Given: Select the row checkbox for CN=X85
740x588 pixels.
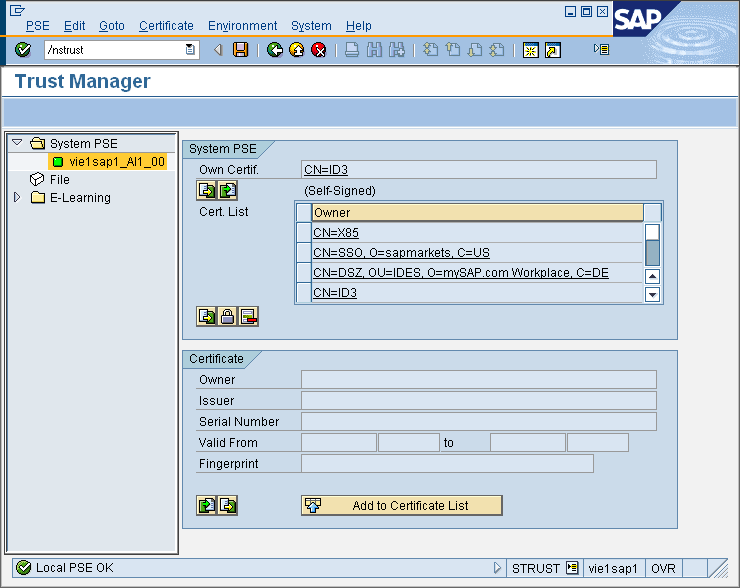Looking at the screenshot, I should tap(304, 233).
